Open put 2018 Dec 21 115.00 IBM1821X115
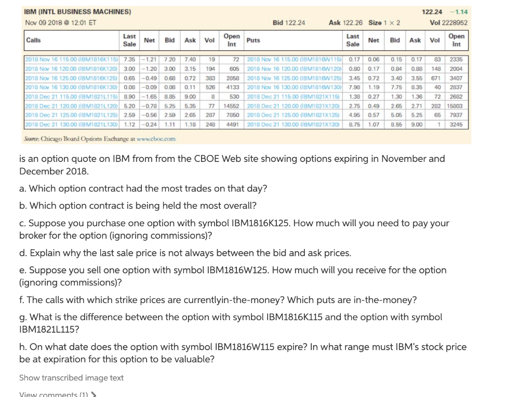 pos(293,97)
